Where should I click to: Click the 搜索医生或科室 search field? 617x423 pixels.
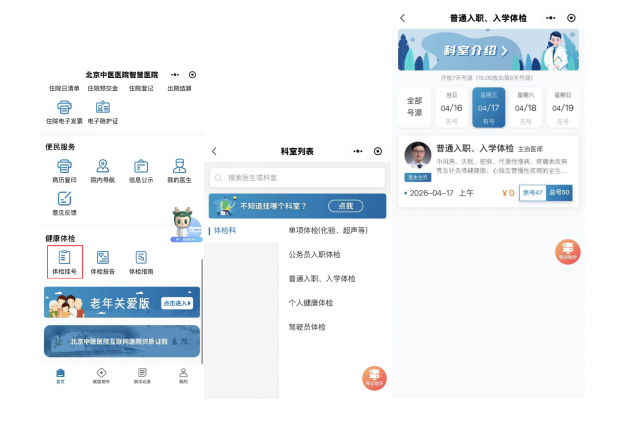[x=297, y=177]
